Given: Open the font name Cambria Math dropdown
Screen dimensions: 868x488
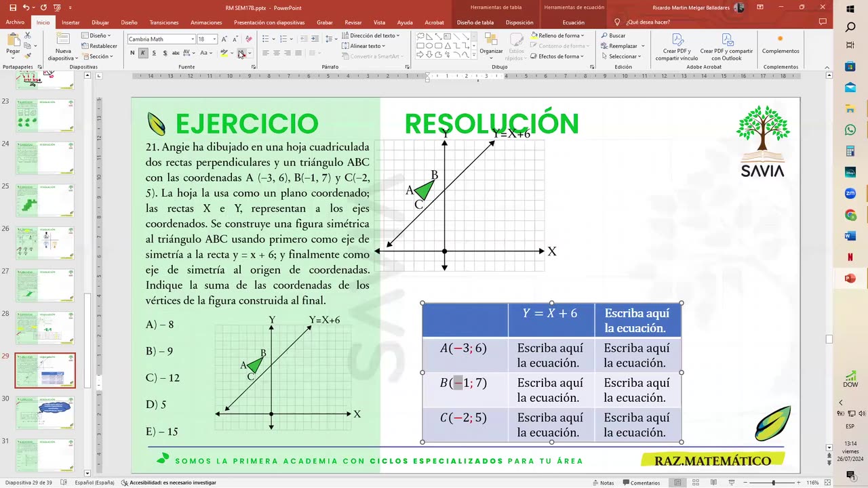Looking at the screenshot, I should click(193, 39).
